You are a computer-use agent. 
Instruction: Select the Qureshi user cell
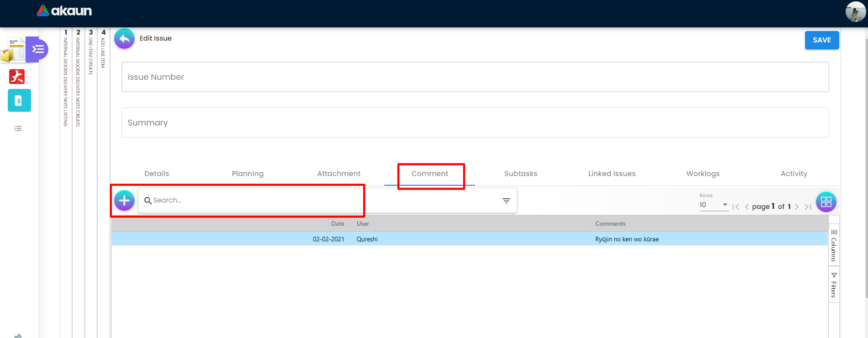click(x=367, y=239)
